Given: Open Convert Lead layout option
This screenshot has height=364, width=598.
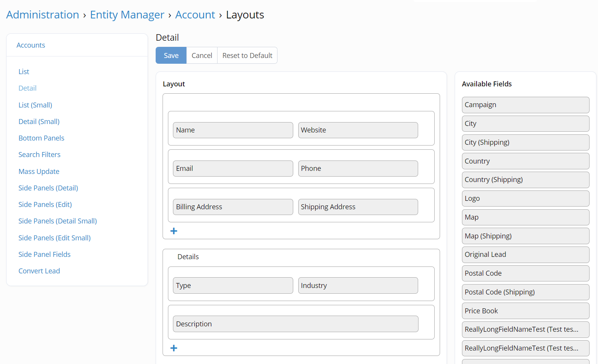Looking at the screenshot, I should pos(39,271).
